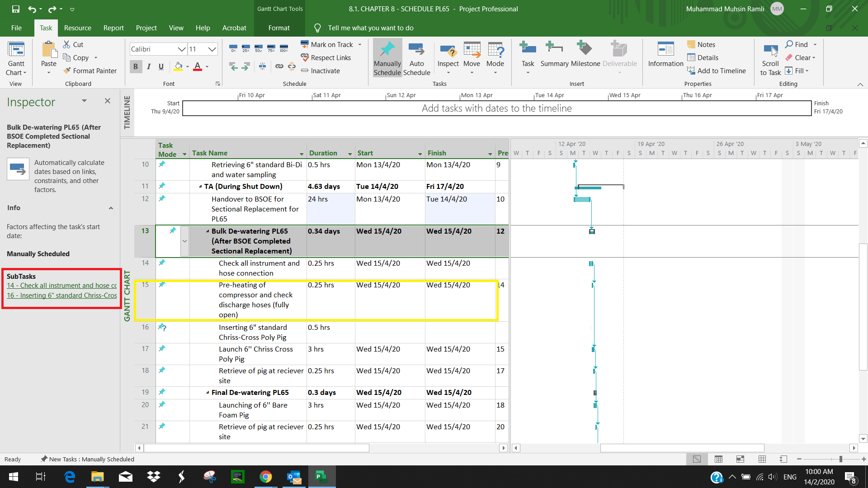Toggle Underline formatting
The width and height of the screenshot is (868, 488).
(161, 66)
